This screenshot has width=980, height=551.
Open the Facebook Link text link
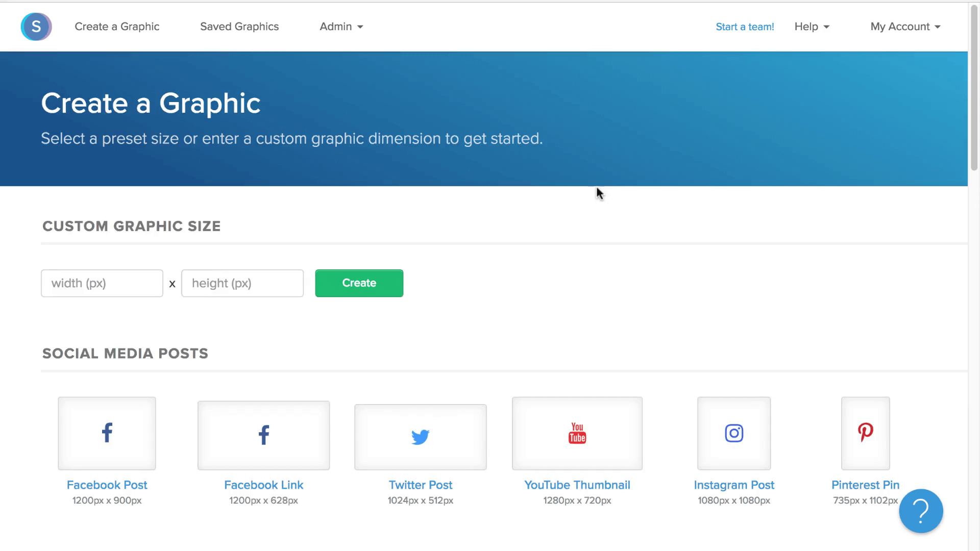[x=263, y=485]
